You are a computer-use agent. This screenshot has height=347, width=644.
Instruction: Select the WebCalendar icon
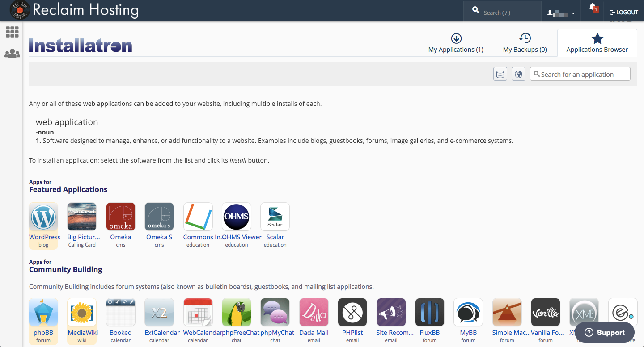[198, 313]
